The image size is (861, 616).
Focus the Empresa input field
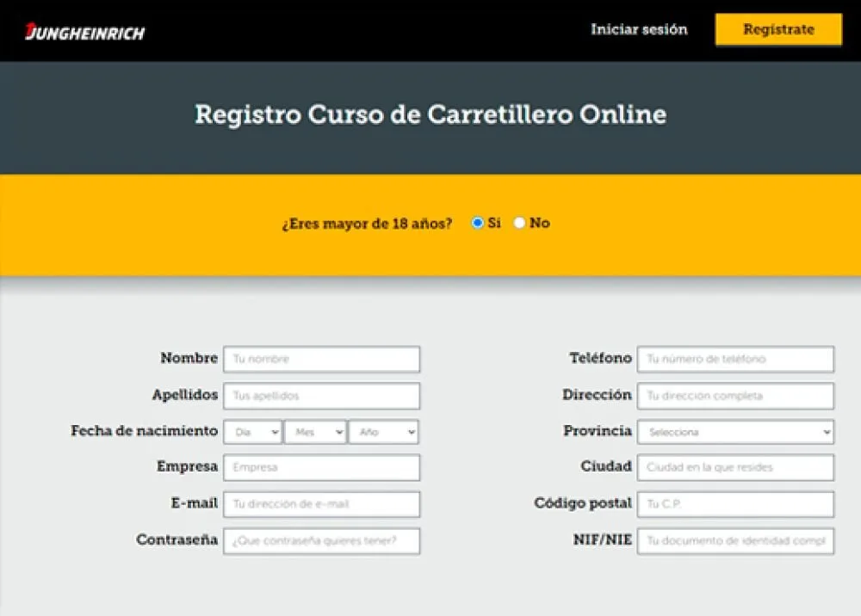coord(322,468)
